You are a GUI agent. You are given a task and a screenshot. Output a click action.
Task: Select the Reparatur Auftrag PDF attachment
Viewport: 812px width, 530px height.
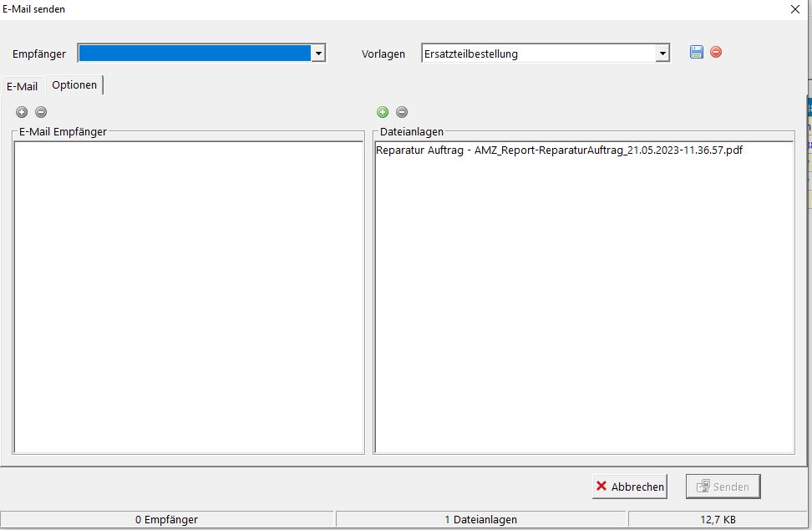[559, 150]
